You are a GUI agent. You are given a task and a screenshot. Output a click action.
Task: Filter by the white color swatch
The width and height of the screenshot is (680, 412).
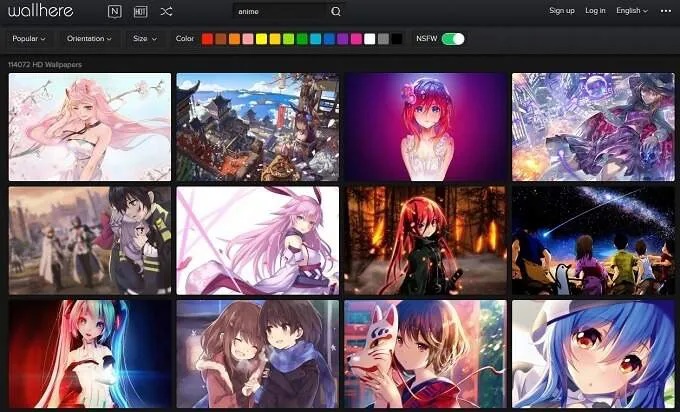(x=369, y=39)
